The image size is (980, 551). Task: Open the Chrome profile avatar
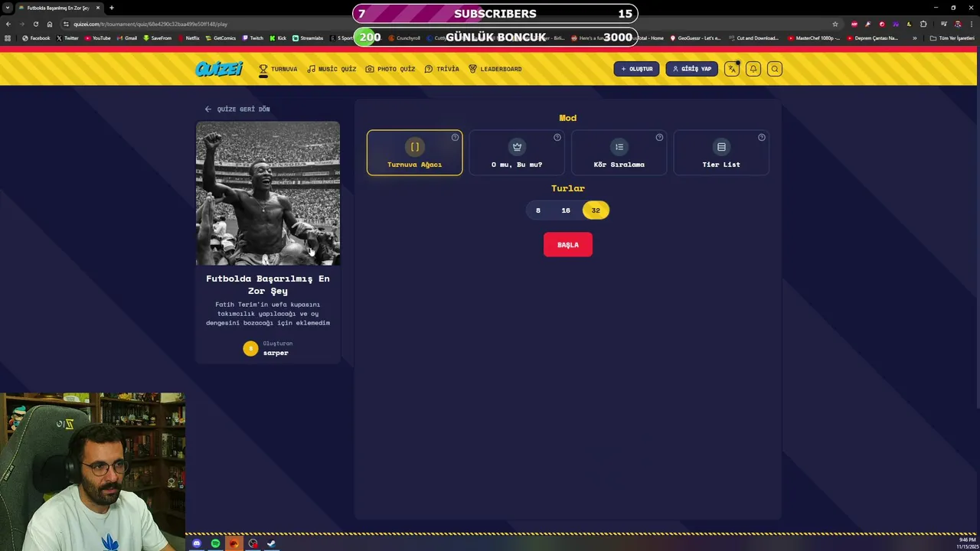click(x=958, y=24)
